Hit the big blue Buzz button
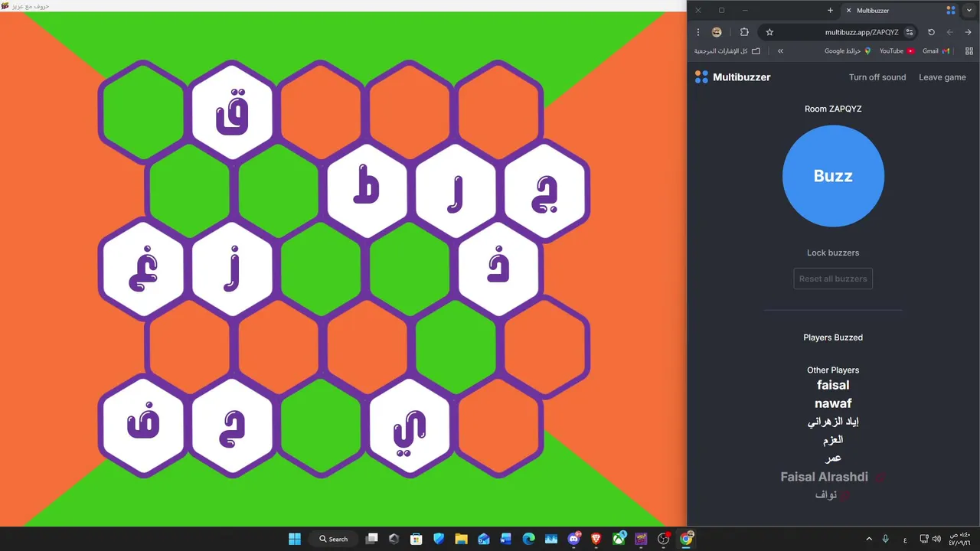Viewport: 980px width, 551px height. (x=833, y=176)
